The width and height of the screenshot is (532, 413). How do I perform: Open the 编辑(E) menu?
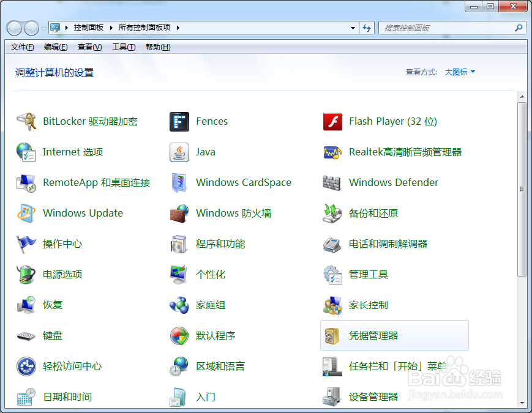(56, 47)
